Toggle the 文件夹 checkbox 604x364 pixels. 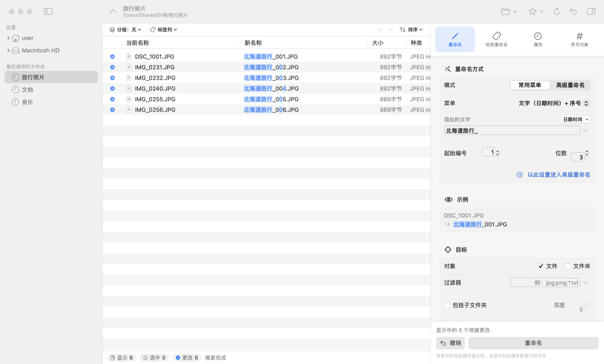click(x=568, y=266)
